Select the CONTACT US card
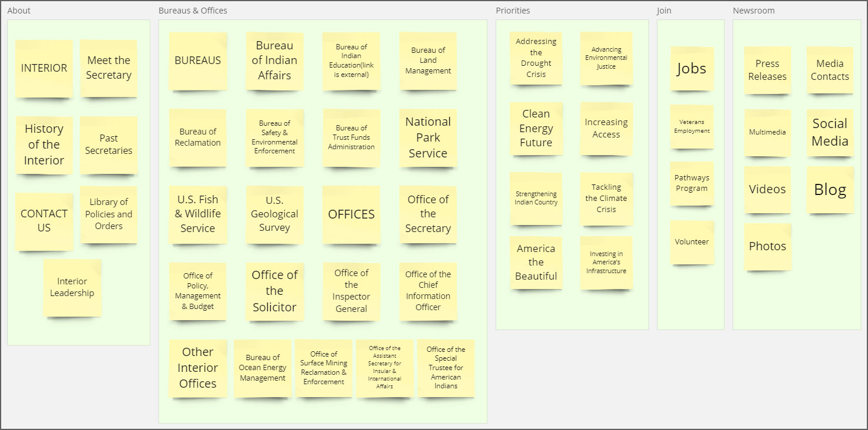The width and height of the screenshot is (868, 430). coord(44,221)
